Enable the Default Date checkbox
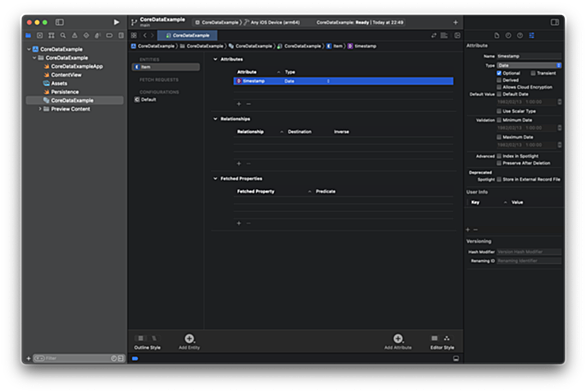Viewport: 586px width, 392px height. [x=499, y=94]
